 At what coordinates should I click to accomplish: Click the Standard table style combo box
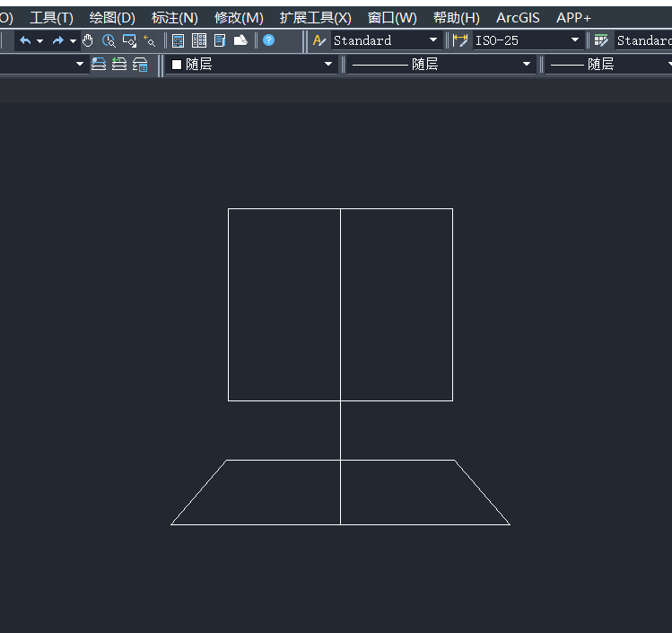coord(643,40)
